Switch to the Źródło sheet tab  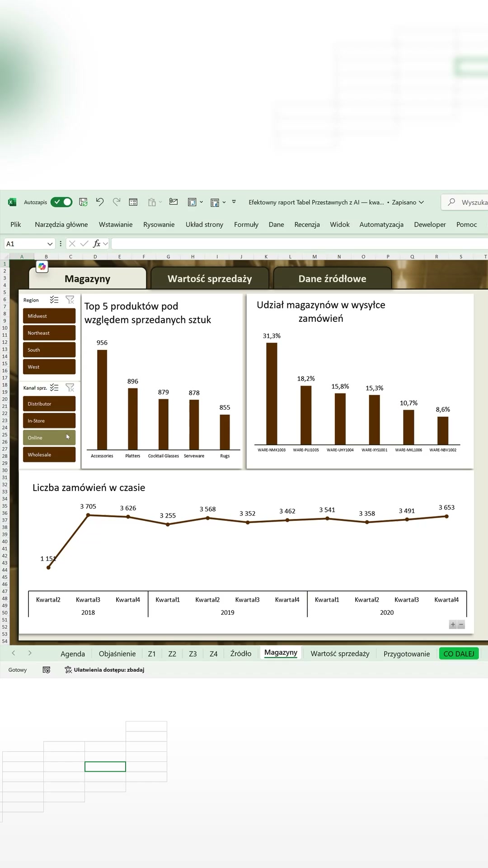click(241, 654)
